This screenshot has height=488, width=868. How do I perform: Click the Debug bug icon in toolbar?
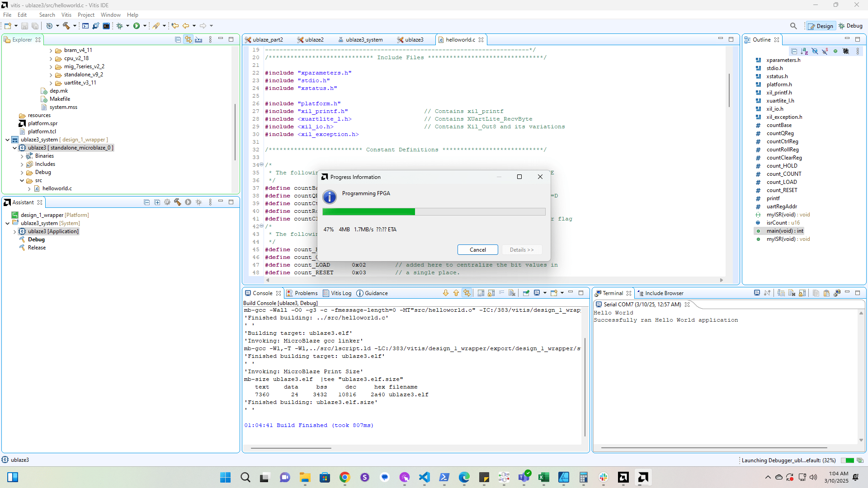(119, 26)
